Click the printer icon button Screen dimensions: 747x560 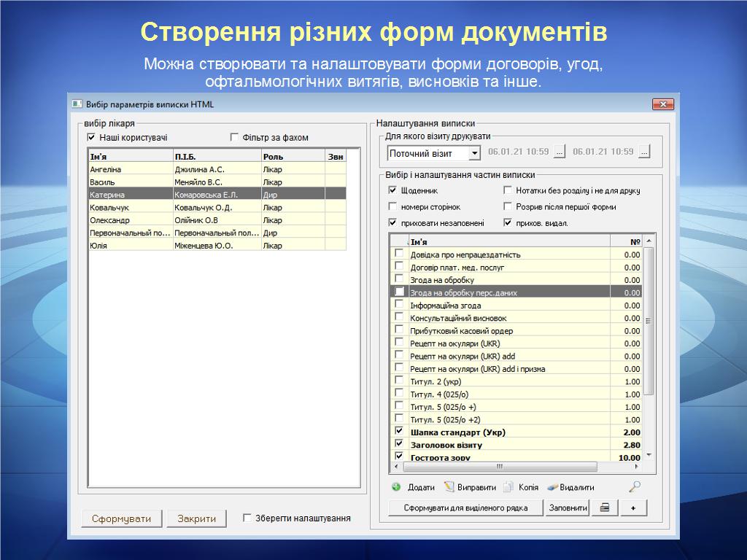coord(604,508)
